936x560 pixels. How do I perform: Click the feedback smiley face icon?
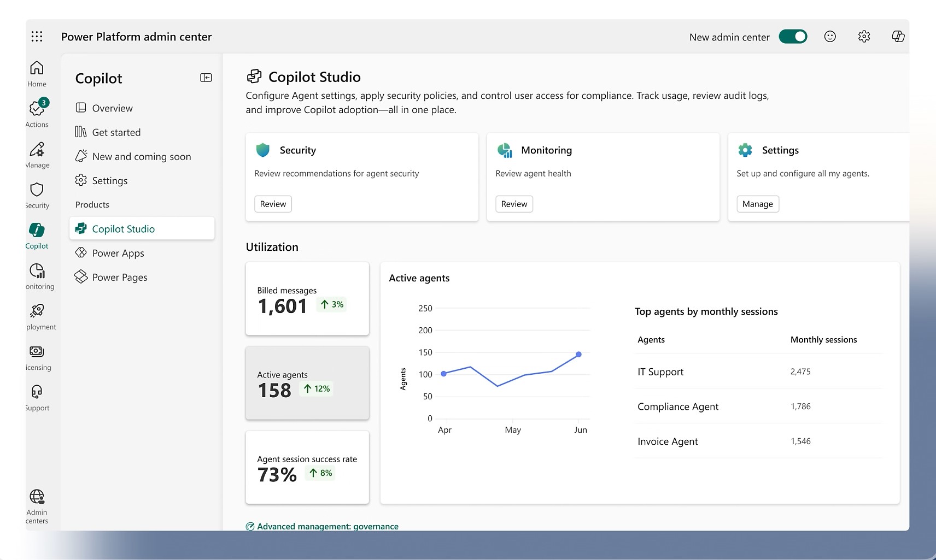(x=830, y=37)
